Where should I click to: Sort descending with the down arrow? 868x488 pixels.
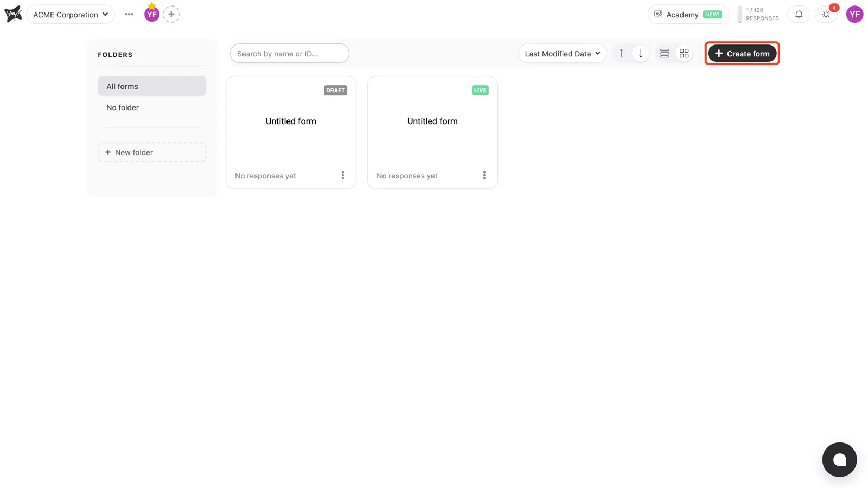point(641,53)
